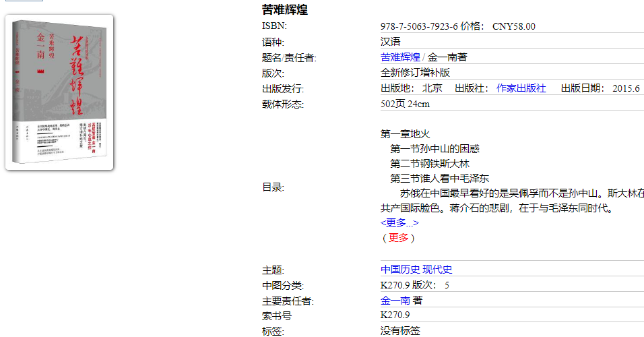Click the section line 第一节孙中山的困惑
This screenshot has width=644, height=337.
click(434, 148)
